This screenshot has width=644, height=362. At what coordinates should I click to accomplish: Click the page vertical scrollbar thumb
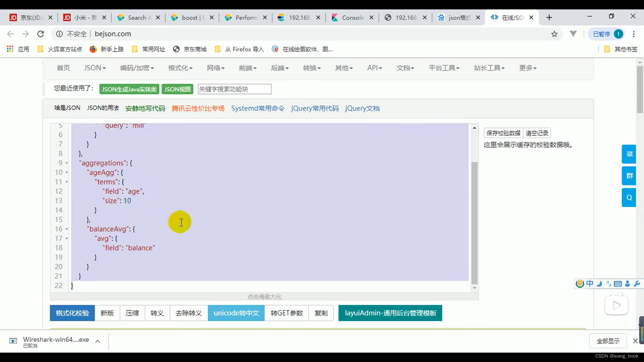coord(640,89)
